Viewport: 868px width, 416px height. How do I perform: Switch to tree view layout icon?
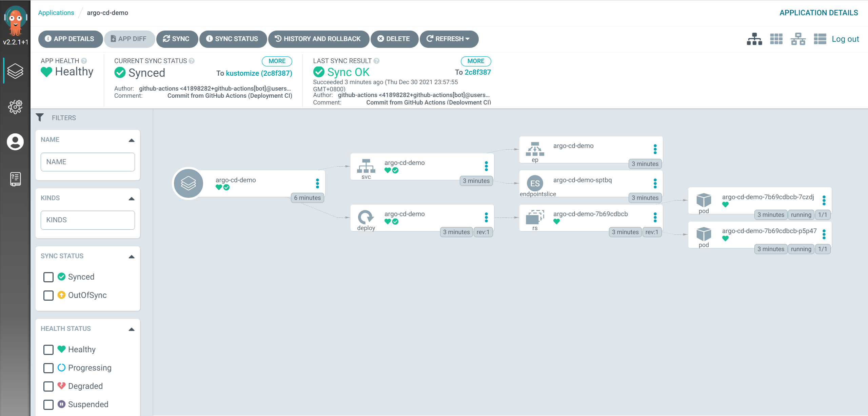(754, 39)
